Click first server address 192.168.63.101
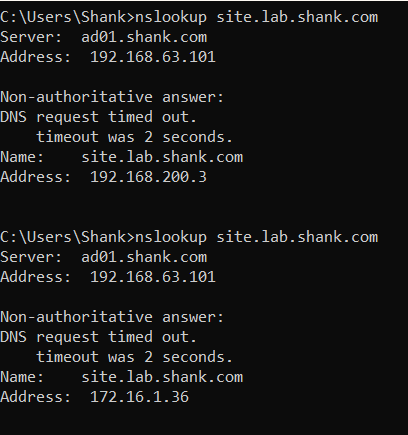This screenshot has width=408, height=435. click(153, 57)
